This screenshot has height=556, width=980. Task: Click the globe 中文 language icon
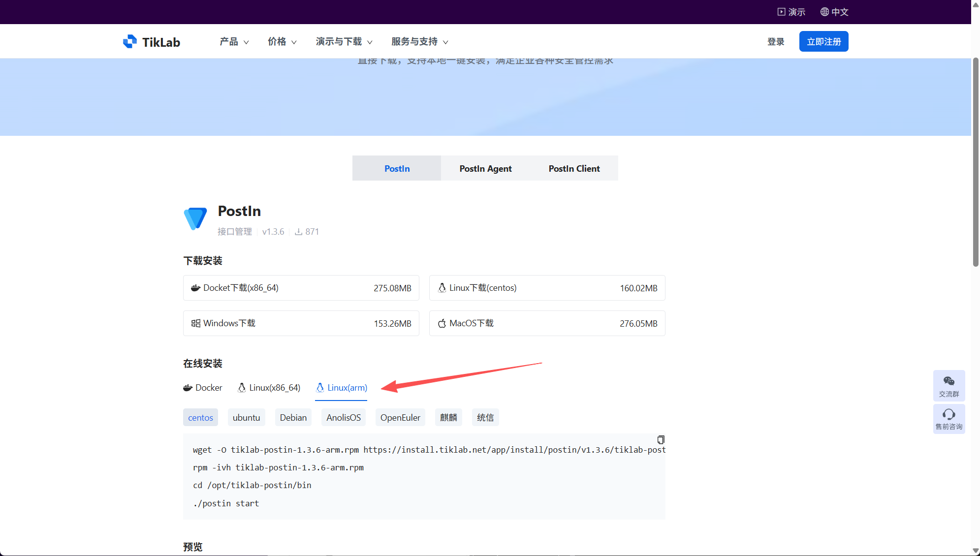pos(824,12)
